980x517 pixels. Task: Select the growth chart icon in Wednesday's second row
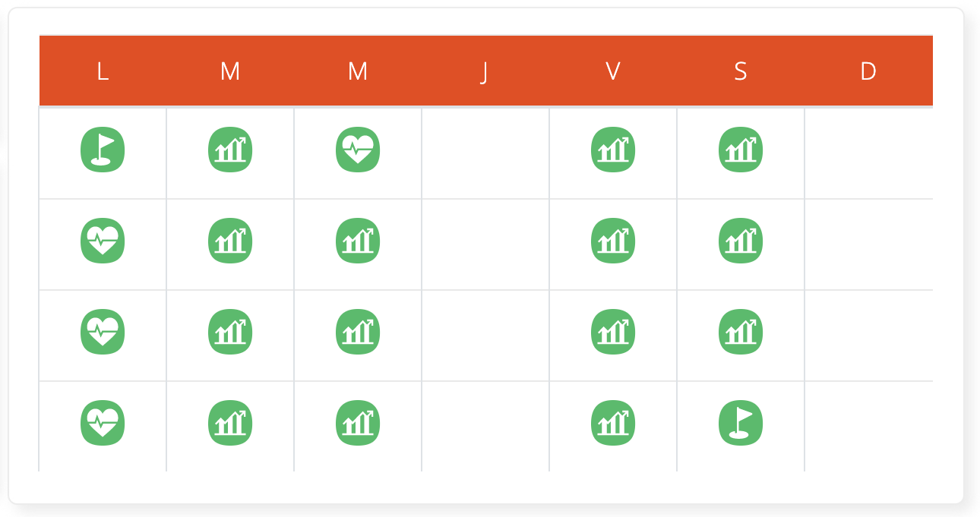click(x=358, y=241)
